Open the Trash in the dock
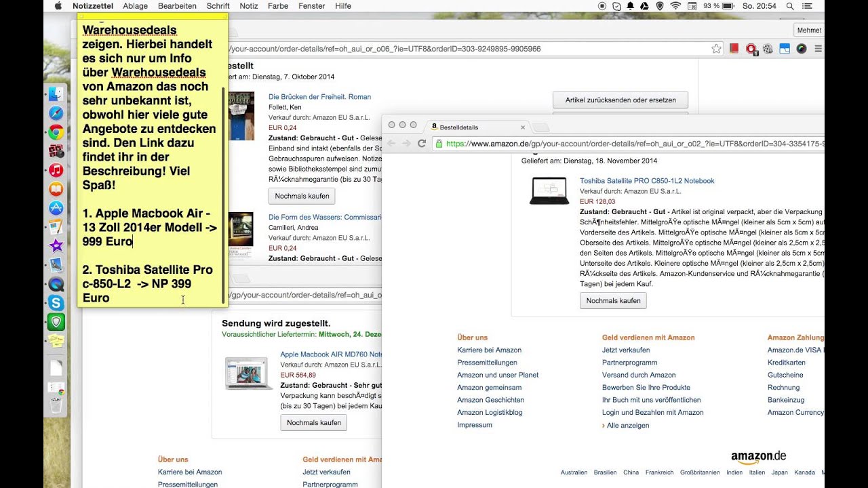868x488 pixels. click(x=56, y=405)
